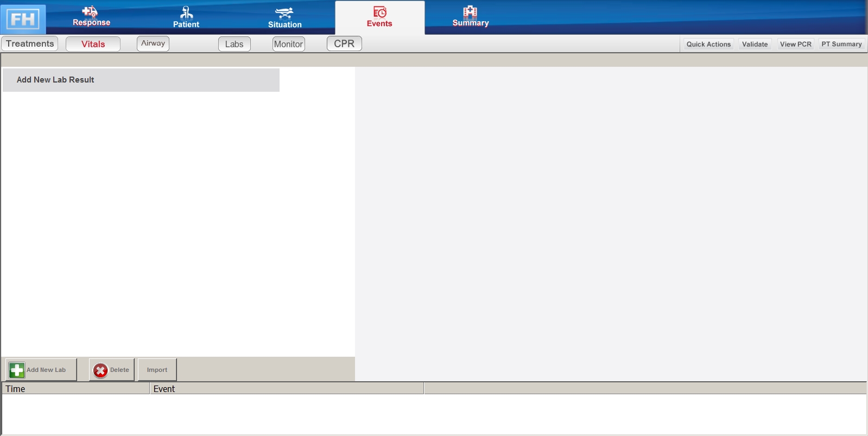The width and height of the screenshot is (868, 436).
Task: Open the Patient section icon
Action: click(x=186, y=12)
